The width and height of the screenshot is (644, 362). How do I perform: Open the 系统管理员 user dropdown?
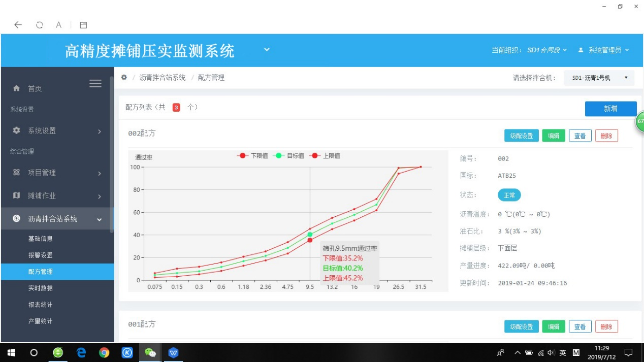(x=608, y=50)
